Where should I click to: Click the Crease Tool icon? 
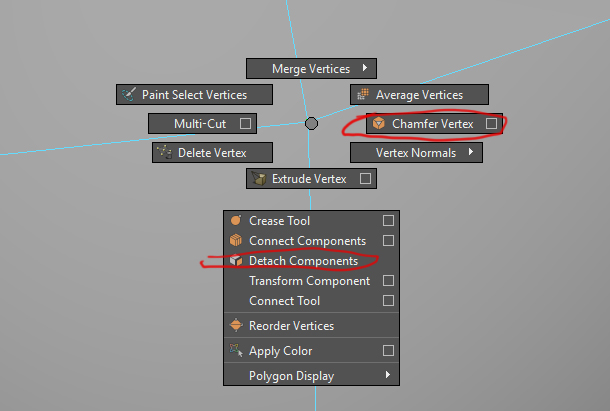tap(236, 221)
